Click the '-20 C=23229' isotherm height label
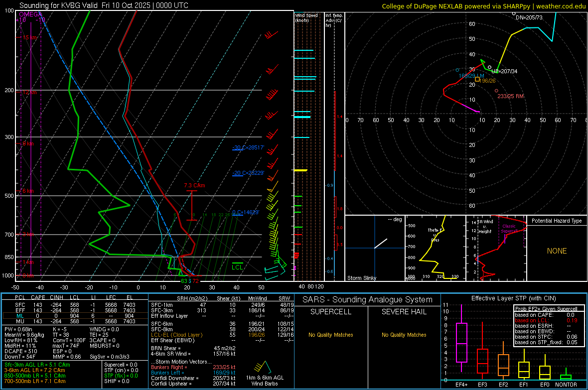588x390 pixels. click(x=248, y=173)
